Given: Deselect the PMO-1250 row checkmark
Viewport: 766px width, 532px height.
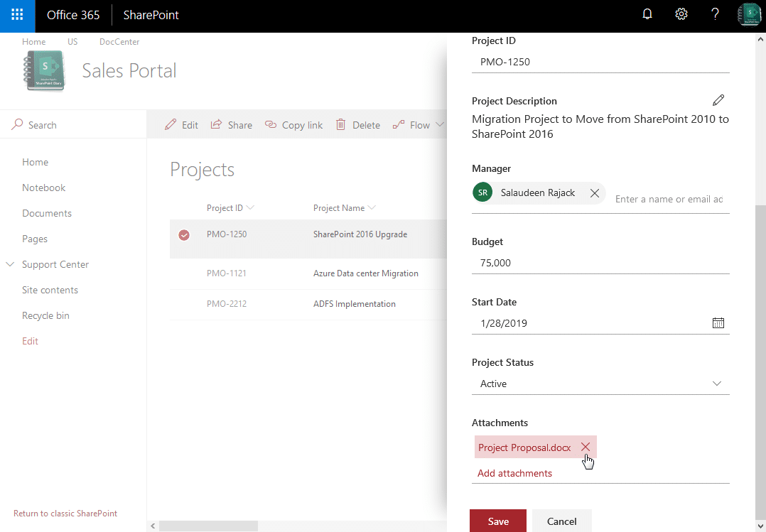Looking at the screenshot, I should coord(183,234).
